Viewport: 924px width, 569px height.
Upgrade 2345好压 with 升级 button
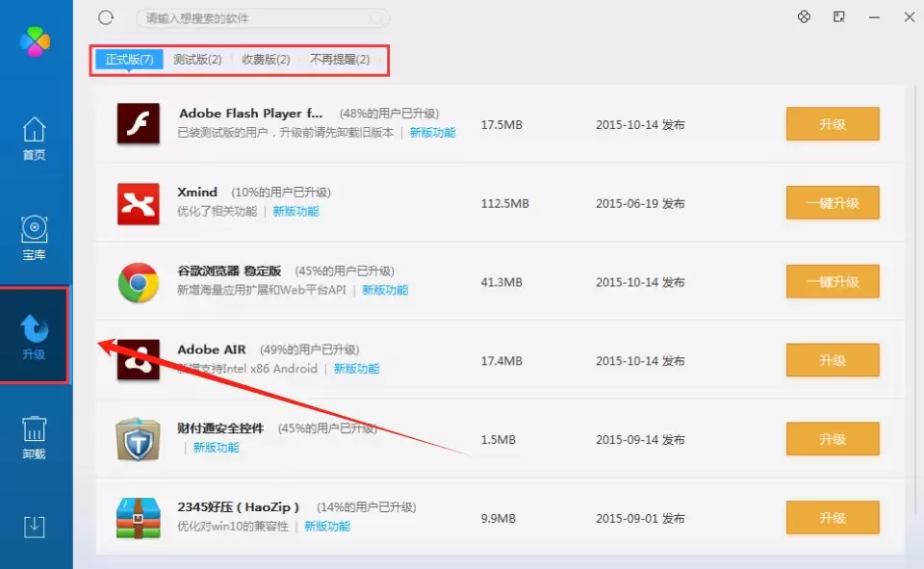click(833, 518)
